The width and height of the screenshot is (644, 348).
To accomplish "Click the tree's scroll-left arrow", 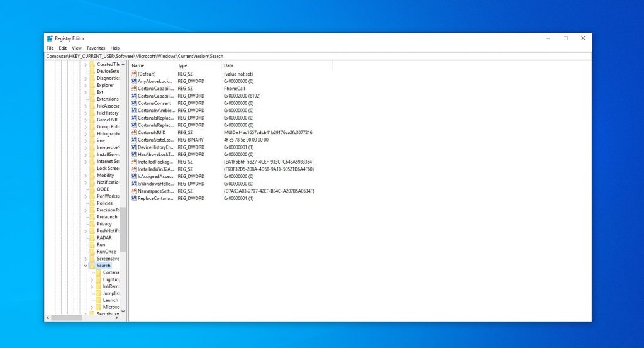I will (48, 318).
